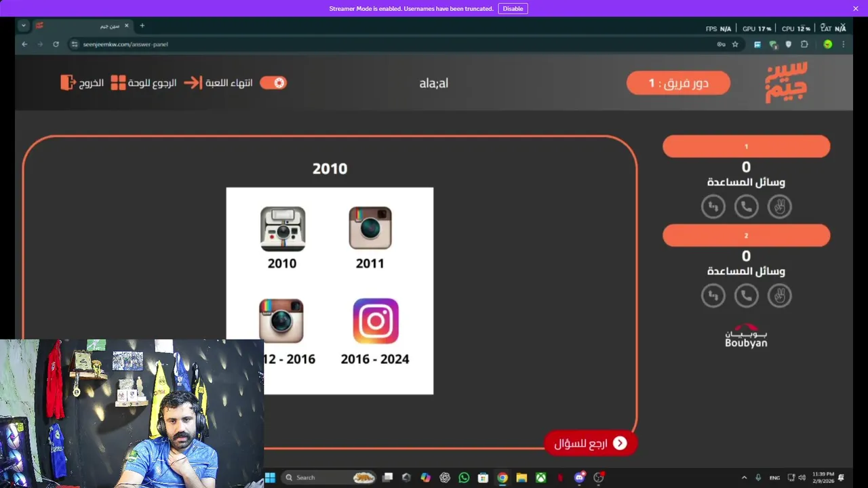Show hidden system tray icons
The width and height of the screenshot is (868, 488).
[744, 477]
